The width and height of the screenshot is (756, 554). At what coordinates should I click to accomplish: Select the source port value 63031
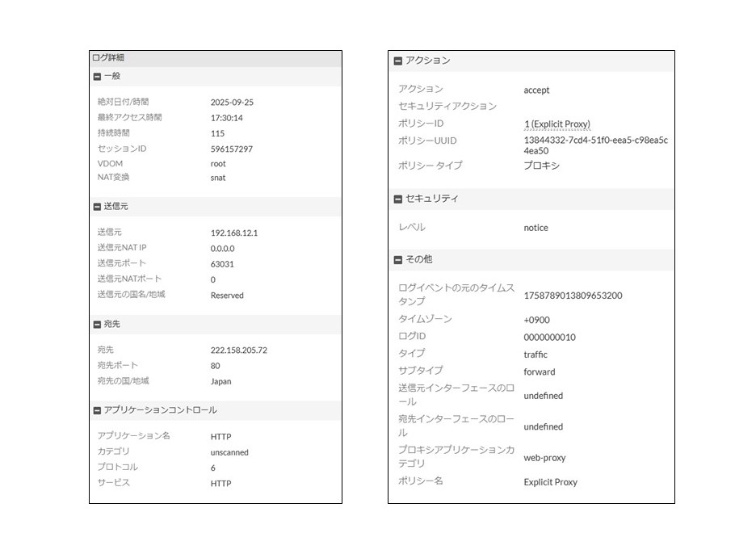222,264
